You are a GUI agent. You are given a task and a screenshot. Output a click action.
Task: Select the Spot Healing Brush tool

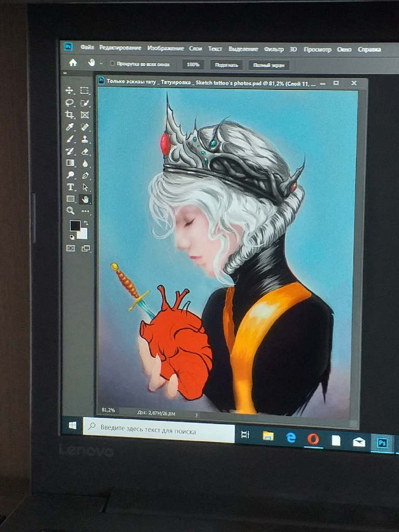(x=85, y=127)
